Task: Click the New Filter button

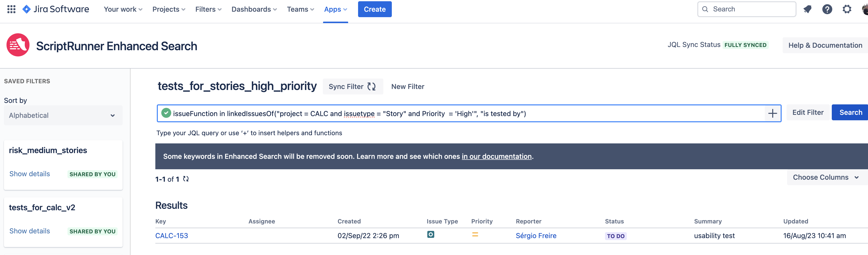Action: click(408, 87)
